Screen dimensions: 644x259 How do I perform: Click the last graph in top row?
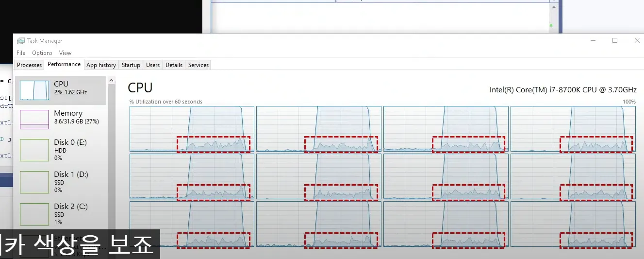pyautogui.click(x=573, y=128)
